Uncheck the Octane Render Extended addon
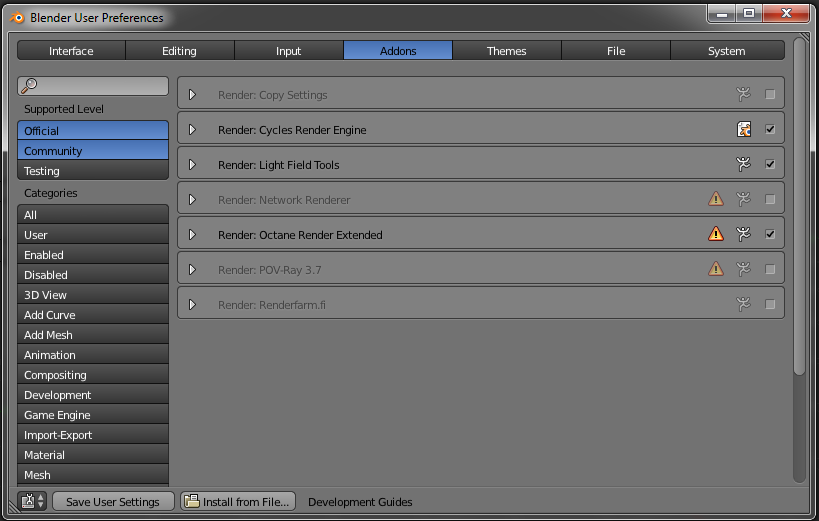Screen dimensions: 819x521 click(x=770, y=234)
